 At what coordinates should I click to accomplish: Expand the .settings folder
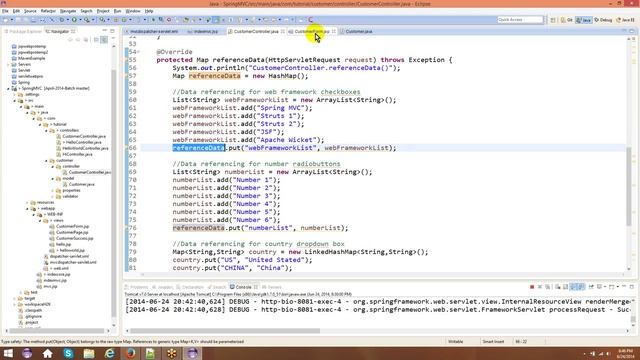pyautogui.click(x=15, y=94)
